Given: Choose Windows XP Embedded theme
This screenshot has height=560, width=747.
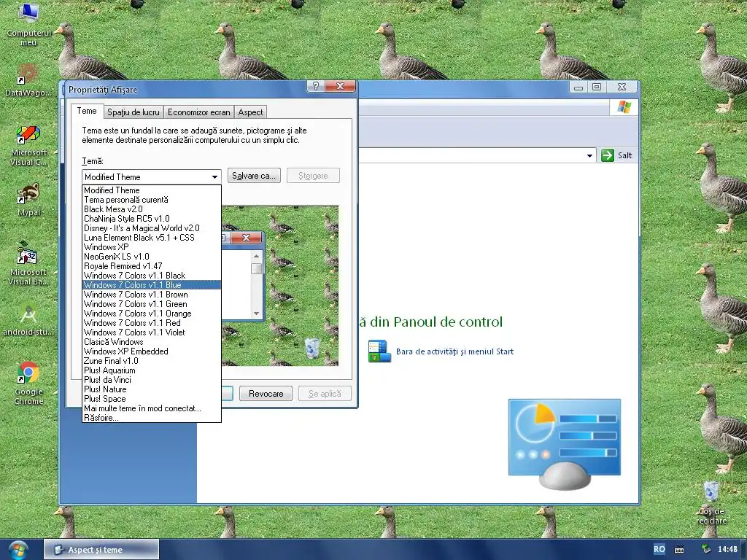Looking at the screenshot, I should [x=152, y=351].
